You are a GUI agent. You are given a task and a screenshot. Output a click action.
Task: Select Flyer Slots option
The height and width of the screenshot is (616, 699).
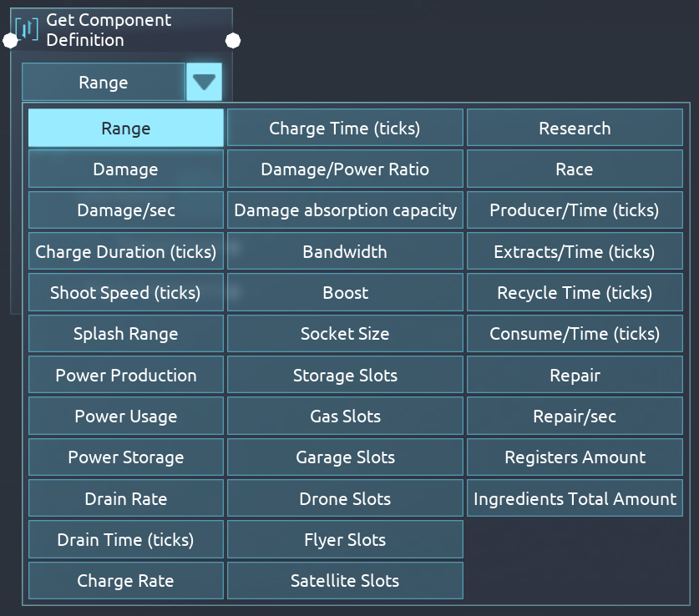(345, 539)
